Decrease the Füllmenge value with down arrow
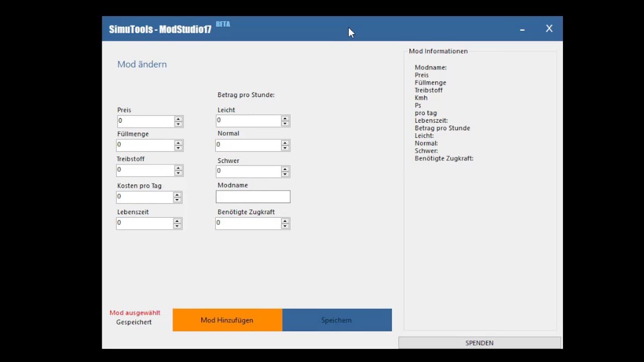This screenshot has width=644, height=362. click(x=179, y=148)
